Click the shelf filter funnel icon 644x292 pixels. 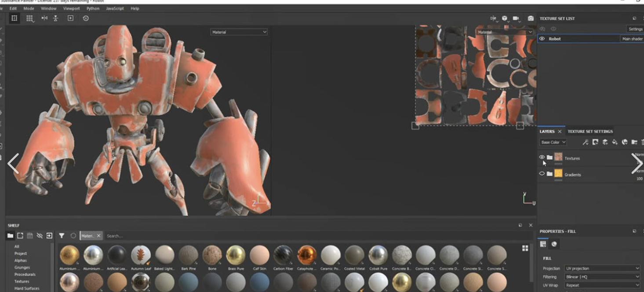(x=62, y=236)
